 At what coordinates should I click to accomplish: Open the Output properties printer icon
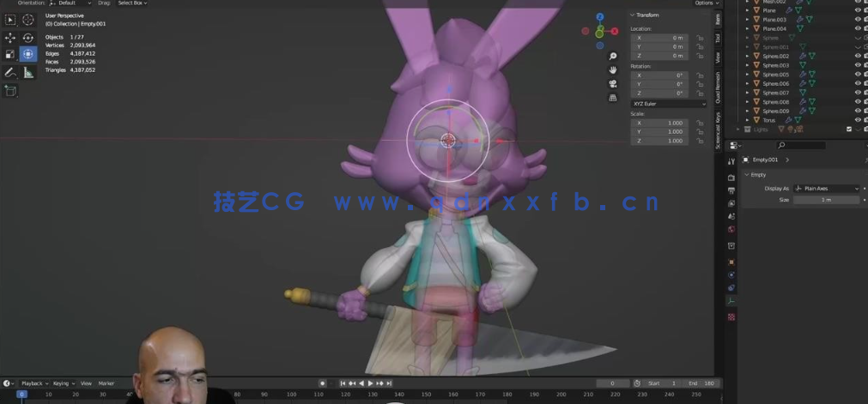[x=731, y=190]
